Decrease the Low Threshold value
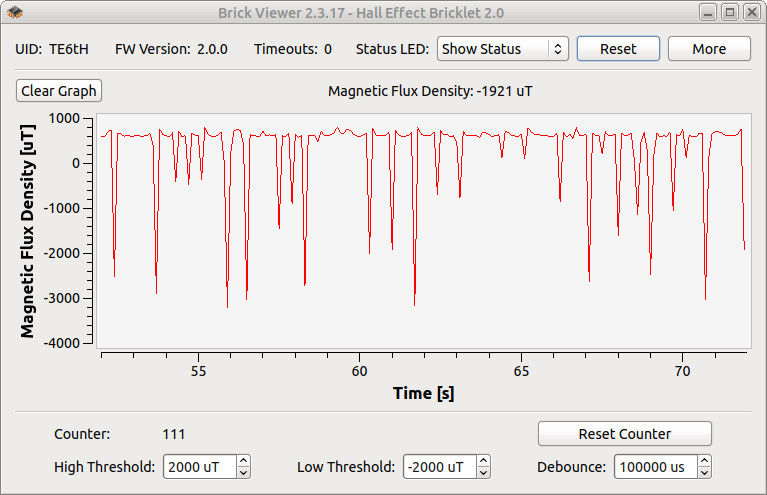Image resolution: width=767 pixels, height=495 pixels. click(483, 473)
